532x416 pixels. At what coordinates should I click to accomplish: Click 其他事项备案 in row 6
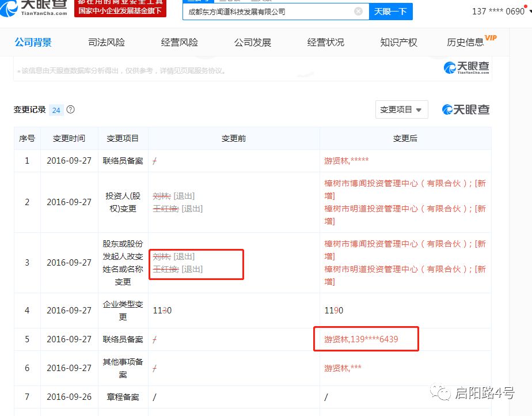click(x=123, y=368)
